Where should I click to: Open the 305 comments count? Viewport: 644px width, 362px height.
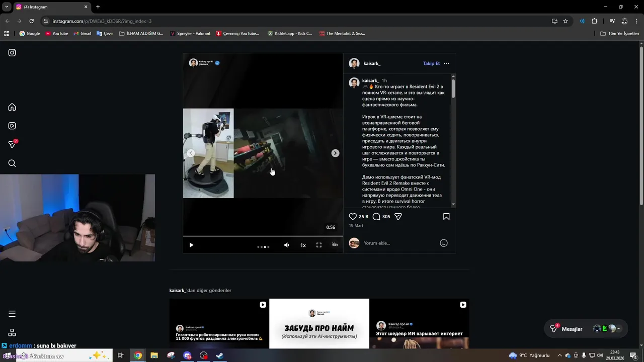coord(386,217)
